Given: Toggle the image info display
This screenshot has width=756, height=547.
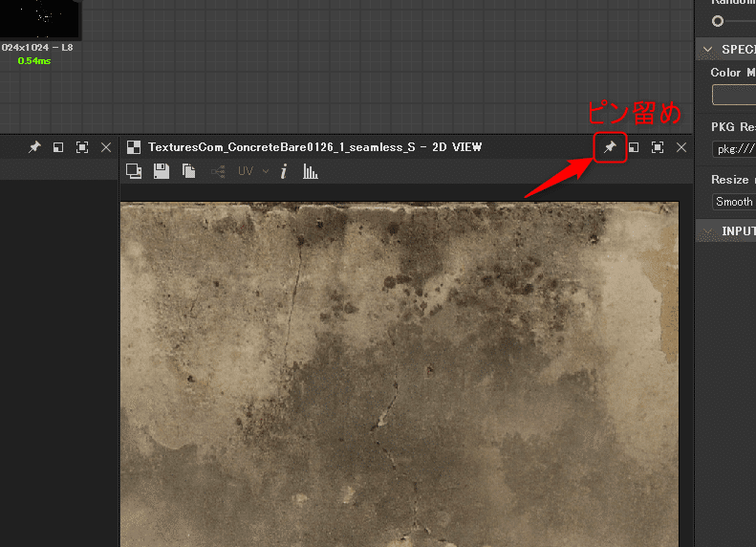Looking at the screenshot, I should (x=284, y=171).
